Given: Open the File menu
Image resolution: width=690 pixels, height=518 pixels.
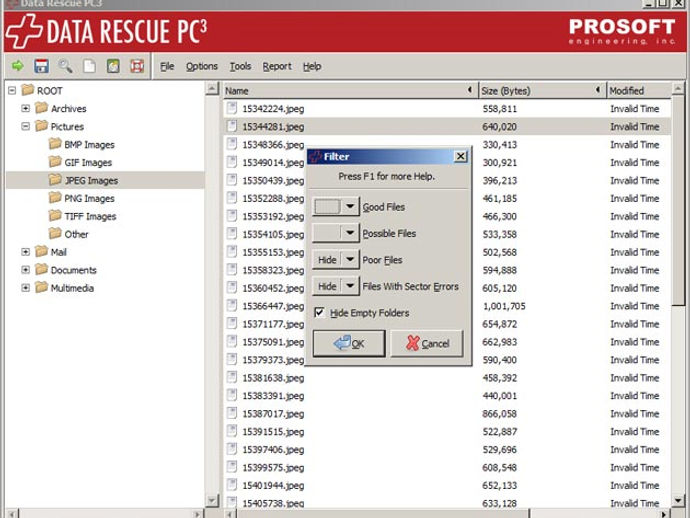Looking at the screenshot, I should pyautogui.click(x=167, y=66).
